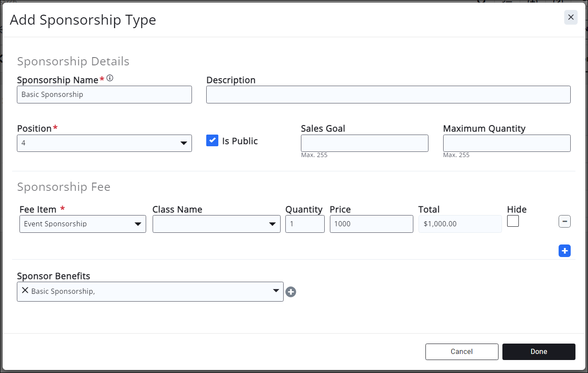Expand the Fee Item dropdown
The image size is (588, 373).
tap(83, 224)
